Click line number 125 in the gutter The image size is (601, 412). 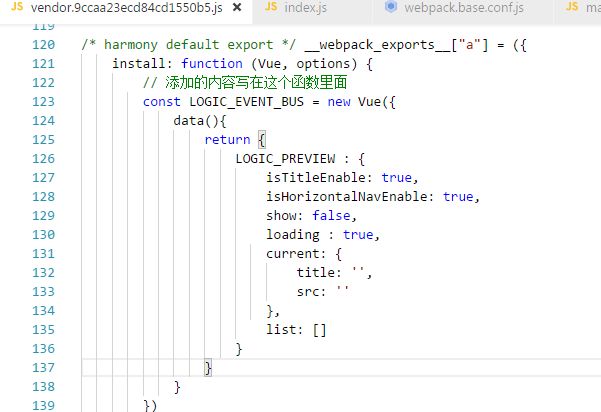pyautogui.click(x=44, y=140)
